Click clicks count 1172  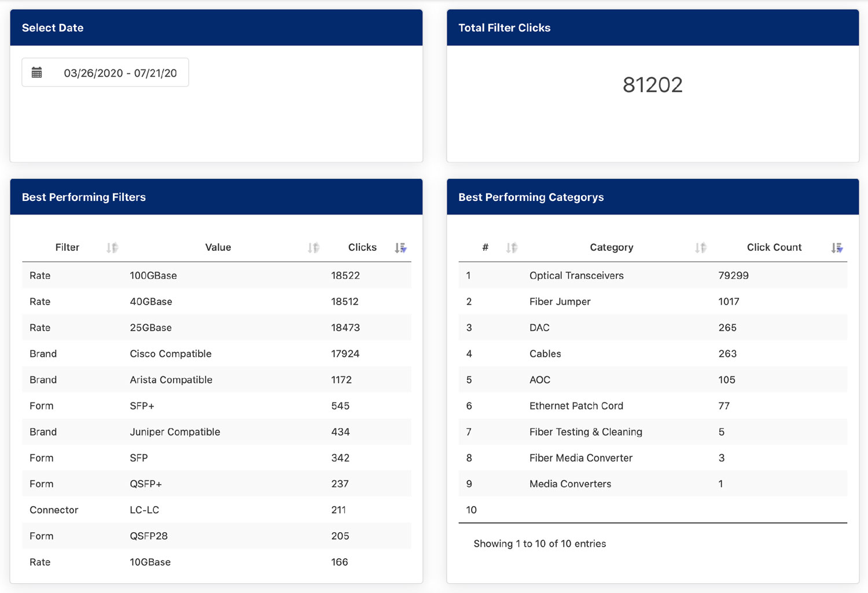[341, 380]
